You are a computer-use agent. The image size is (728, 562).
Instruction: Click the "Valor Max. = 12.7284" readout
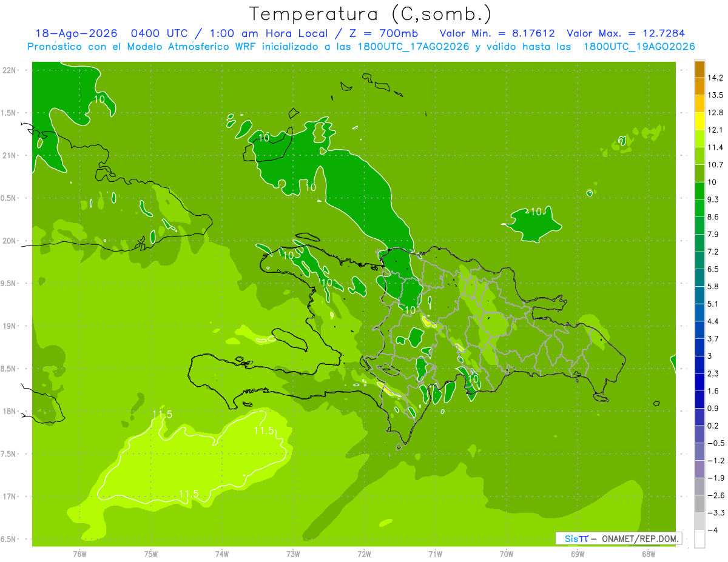click(x=625, y=33)
